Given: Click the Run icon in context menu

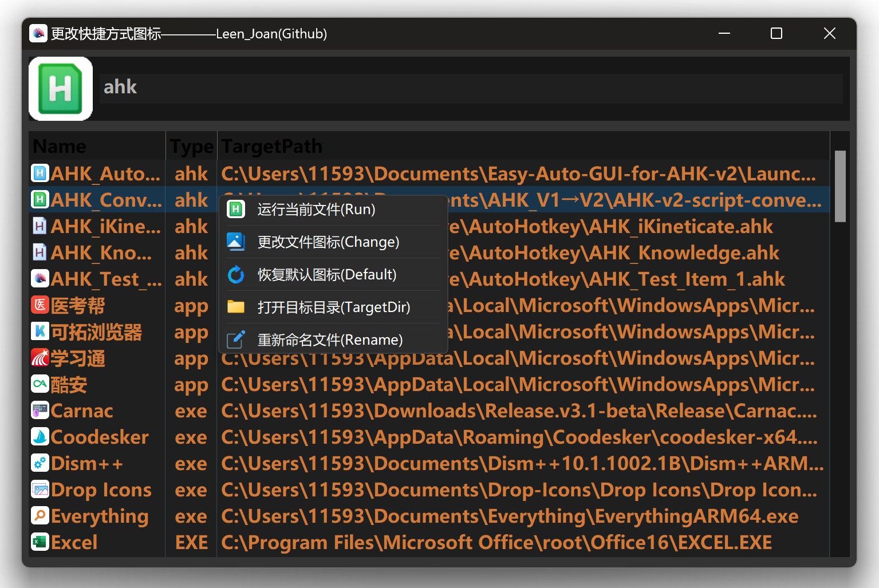Looking at the screenshot, I should click(x=236, y=210).
